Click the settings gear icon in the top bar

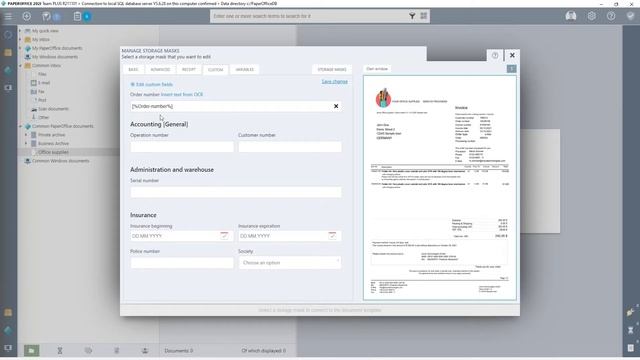click(591, 16)
